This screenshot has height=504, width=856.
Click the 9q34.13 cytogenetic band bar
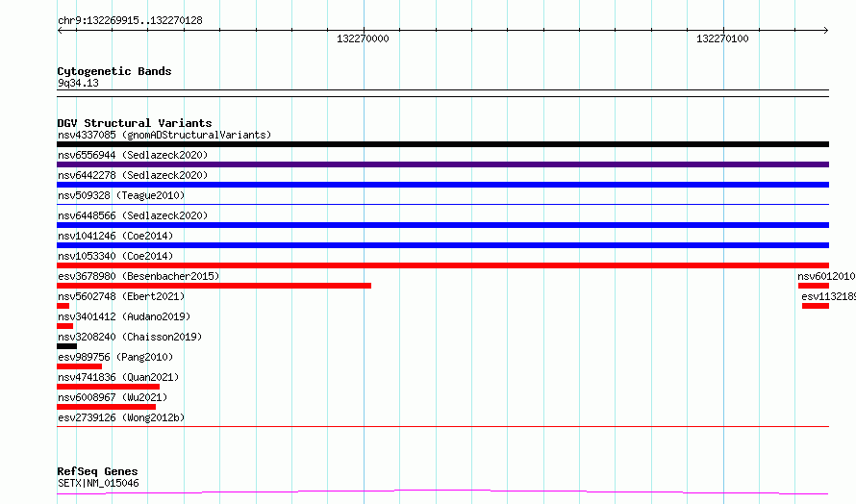pyautogui.click(x=442, y=93)
